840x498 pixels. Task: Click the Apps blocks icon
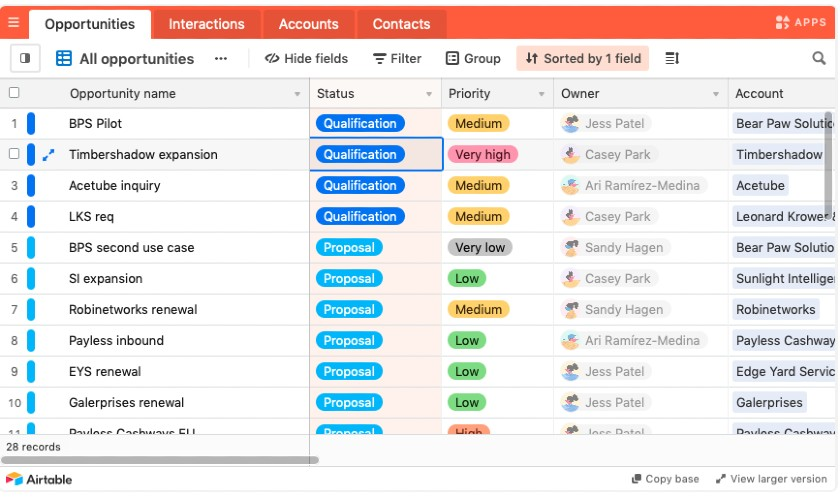[801, 22]
